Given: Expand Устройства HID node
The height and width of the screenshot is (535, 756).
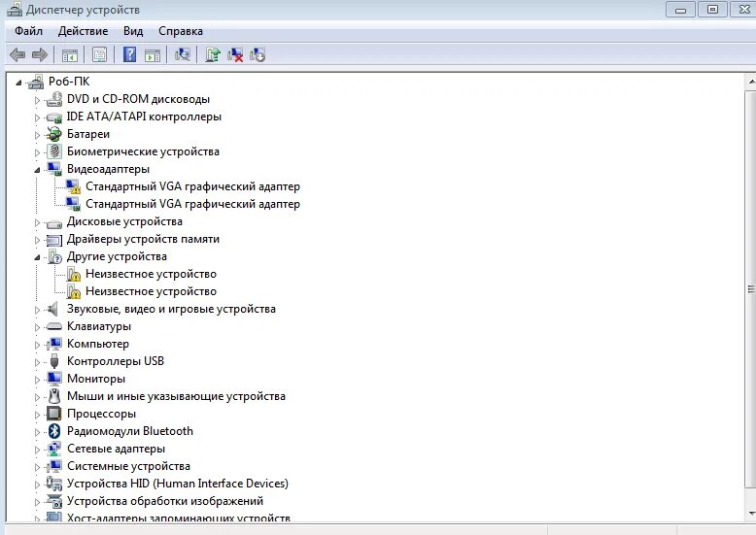Looking at the screenshot, I should coord(37,485).
